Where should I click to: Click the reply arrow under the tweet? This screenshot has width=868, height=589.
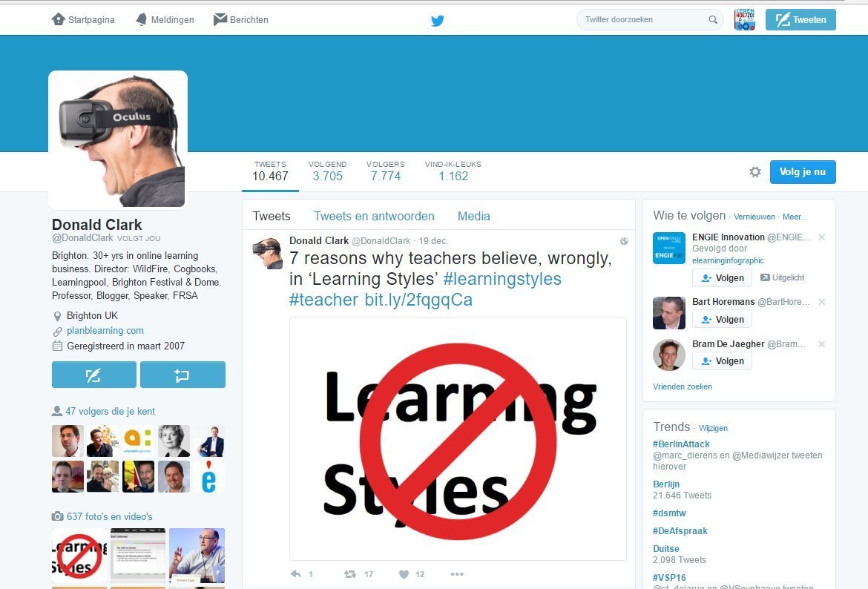[295, 574]
